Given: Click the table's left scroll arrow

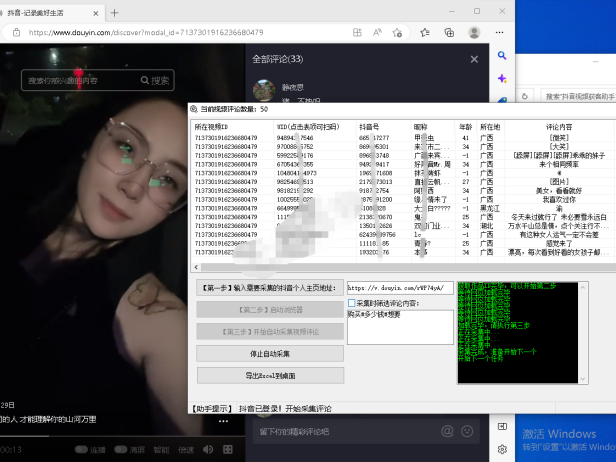Looking at the screenshot, I should coord(196,267).
